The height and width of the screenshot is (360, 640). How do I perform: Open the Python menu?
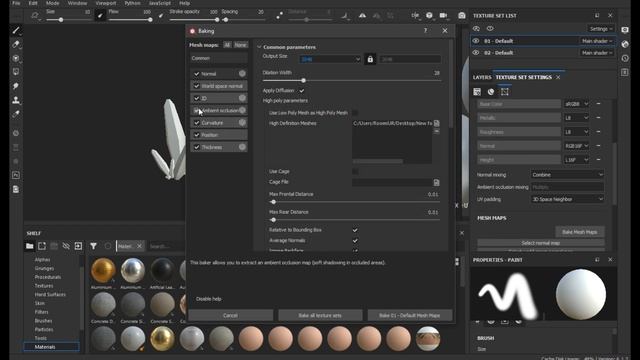tap(132, 3)
